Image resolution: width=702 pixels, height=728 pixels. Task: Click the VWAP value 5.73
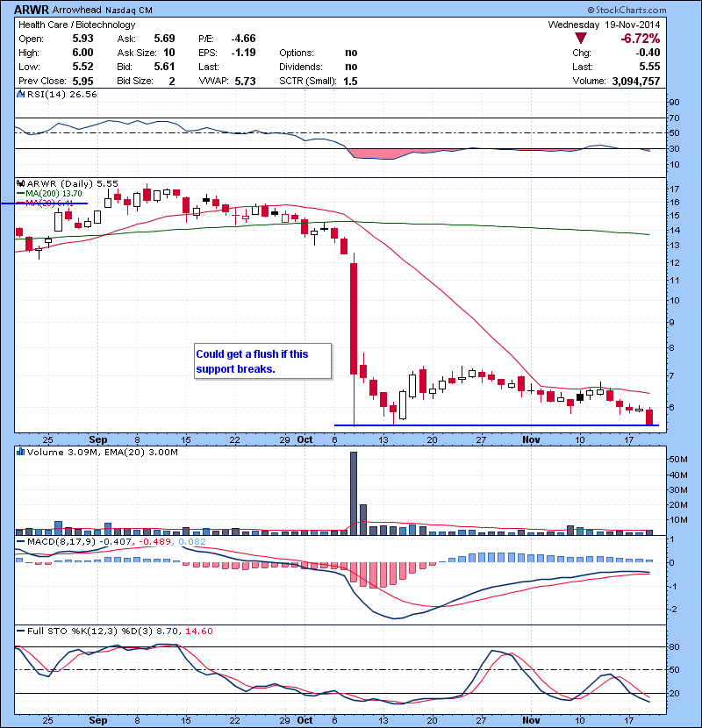tap(246, 81)
